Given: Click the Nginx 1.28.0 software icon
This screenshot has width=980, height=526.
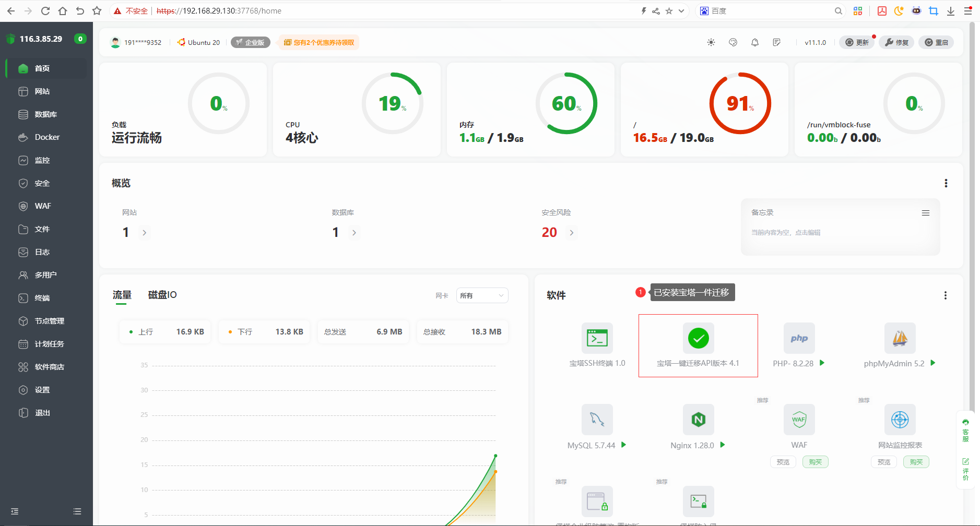Looking at the screenshot, I should pos(698,420).
